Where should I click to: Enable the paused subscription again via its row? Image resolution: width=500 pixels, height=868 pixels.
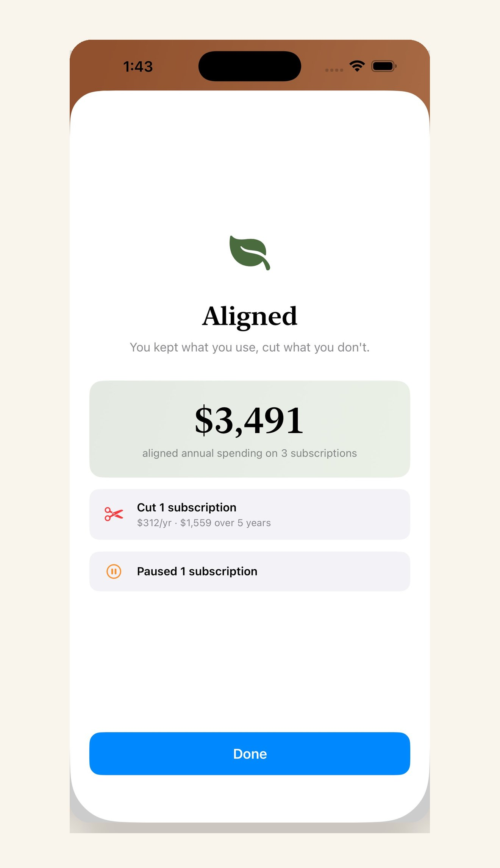[250, 571]
